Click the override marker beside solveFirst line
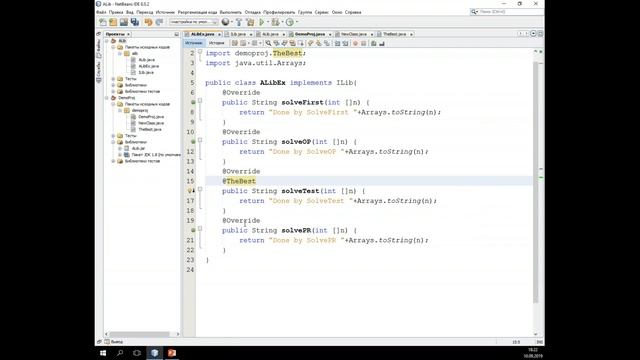This screenshot has height=360, width=640. tap(193, 102)
